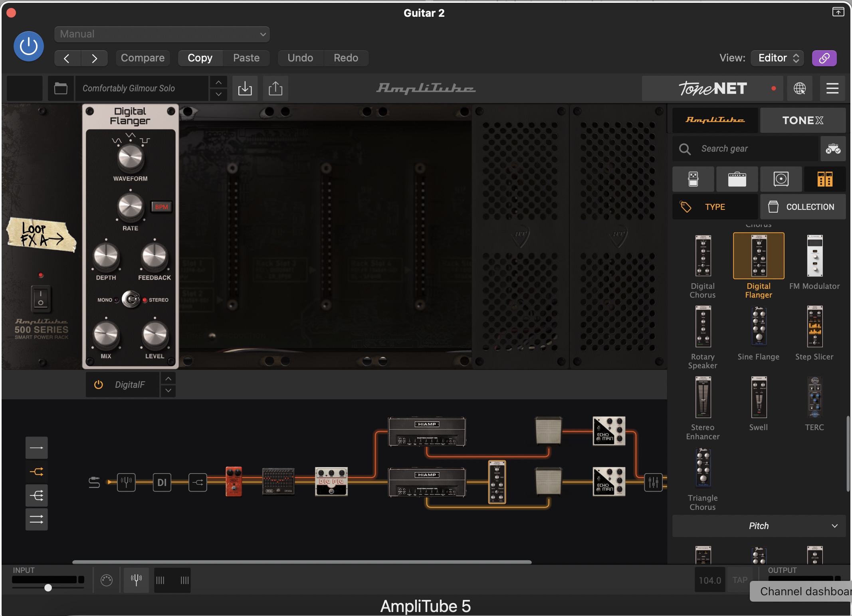Click the Undo button
Viewport: 852px width, 616px height.
click(x=300, y=58)
